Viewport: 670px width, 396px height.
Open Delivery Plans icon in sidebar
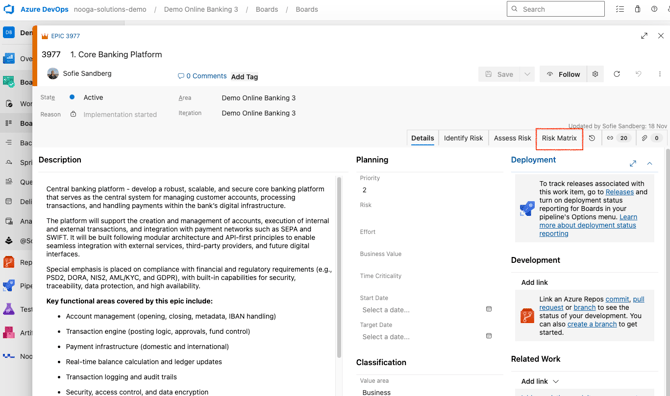[9, 201]
